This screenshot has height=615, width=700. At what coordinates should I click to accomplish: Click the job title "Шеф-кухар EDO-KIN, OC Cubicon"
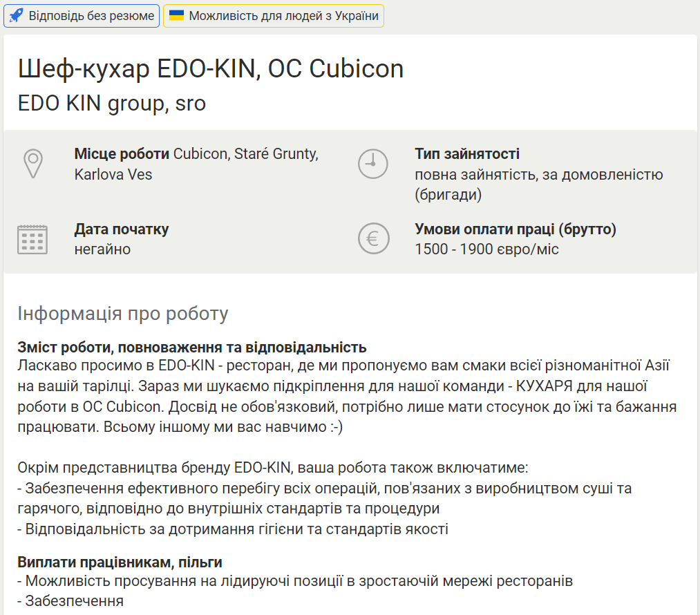211,69
